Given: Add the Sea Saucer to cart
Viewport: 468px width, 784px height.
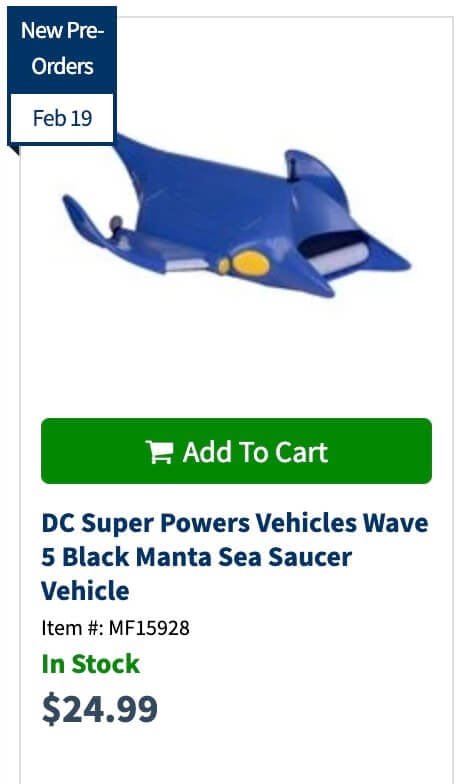Looking at the screenshot, I should tap(236, 451).
